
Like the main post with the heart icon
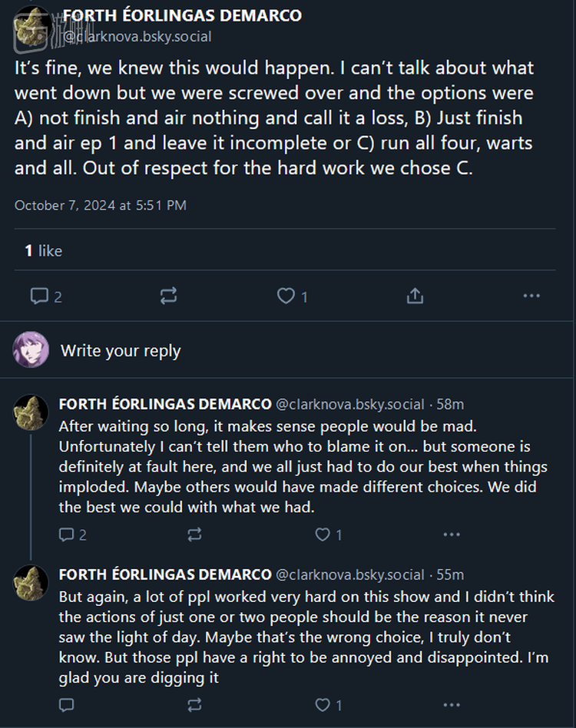click(x=286, y=296)
